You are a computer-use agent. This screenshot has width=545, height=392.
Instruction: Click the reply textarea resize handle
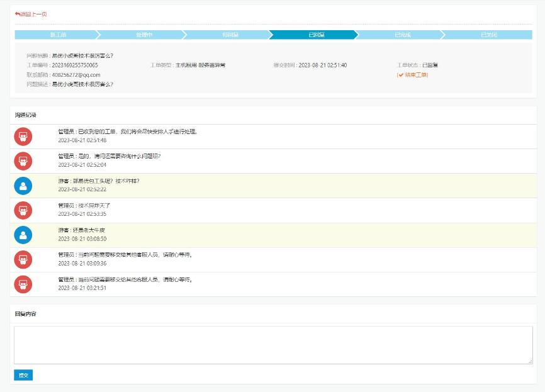coord(530,361)
